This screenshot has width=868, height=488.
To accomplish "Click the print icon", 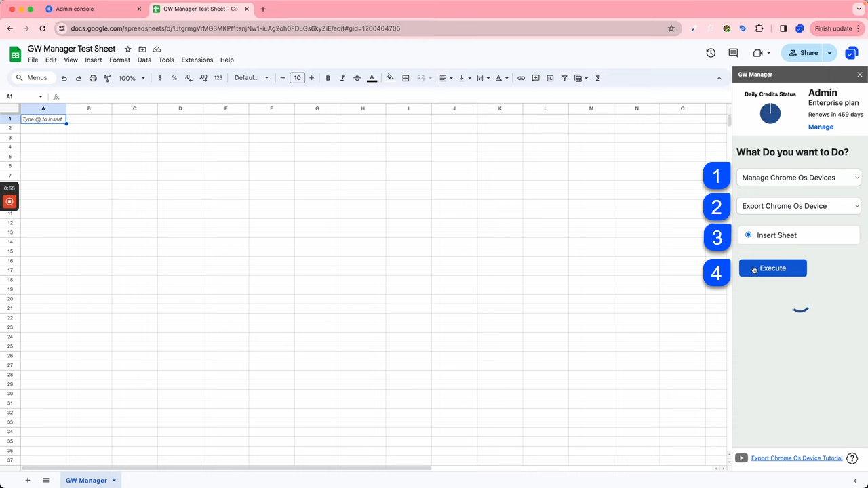I will [x=93, y=78].
